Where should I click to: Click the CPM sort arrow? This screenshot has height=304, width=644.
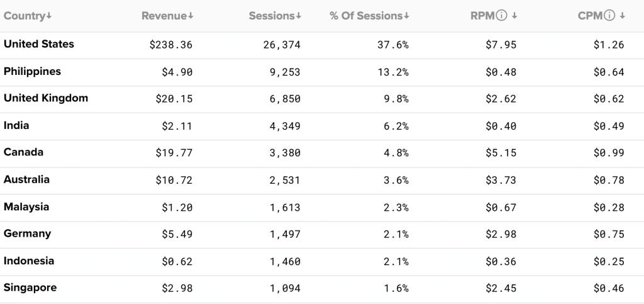tap(623, 16)
